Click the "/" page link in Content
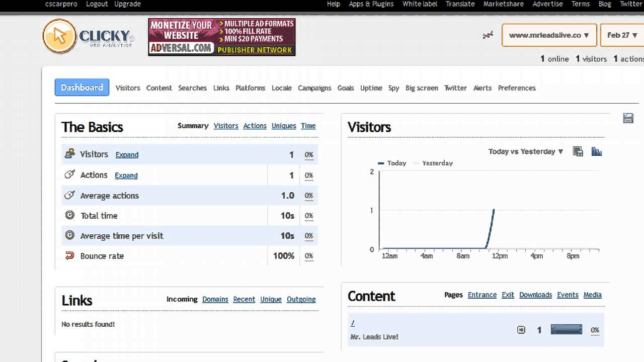Screen dimensions: 644x362 (353, 323)
